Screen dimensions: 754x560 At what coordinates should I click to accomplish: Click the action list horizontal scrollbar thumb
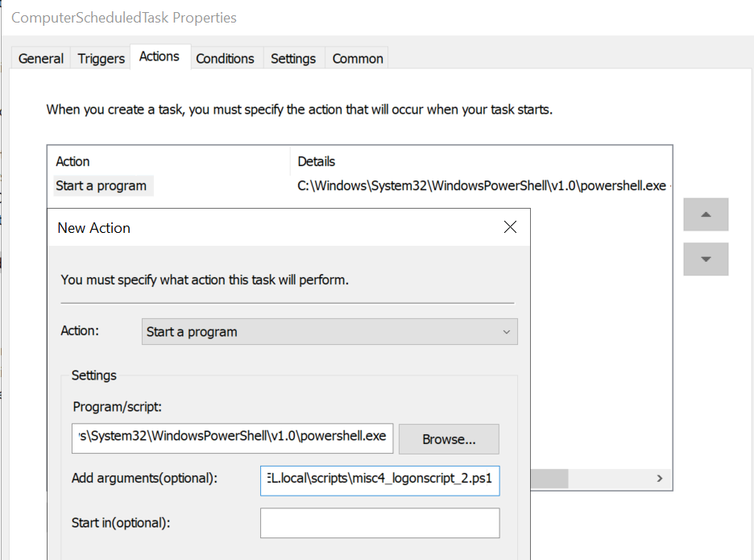pos(549,479)
